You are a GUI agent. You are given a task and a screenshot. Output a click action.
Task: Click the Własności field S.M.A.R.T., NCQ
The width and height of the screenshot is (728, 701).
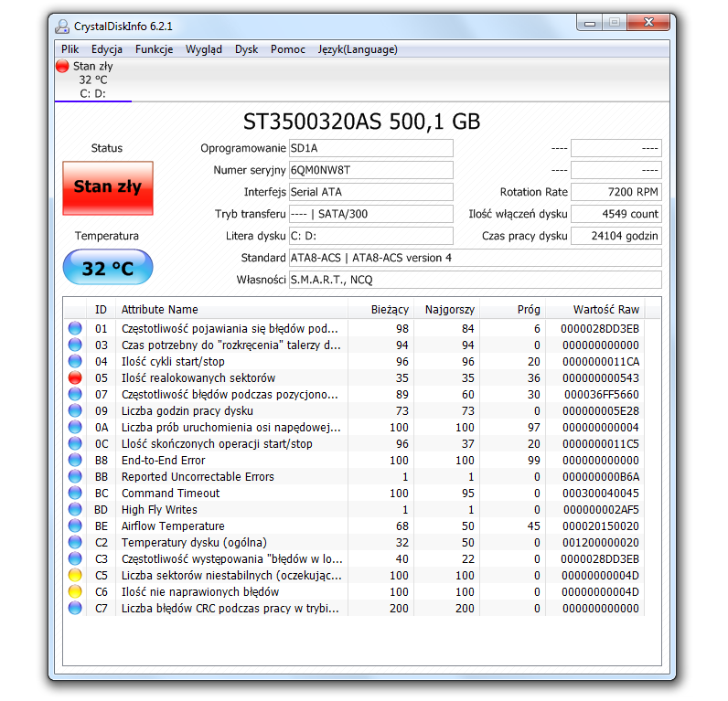[476, 280]
